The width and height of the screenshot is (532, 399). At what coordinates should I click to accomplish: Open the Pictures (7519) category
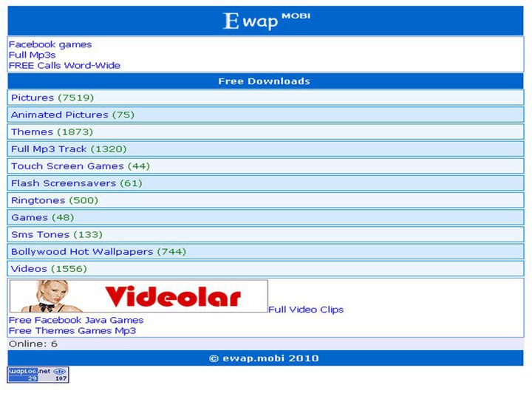(266, 98)
